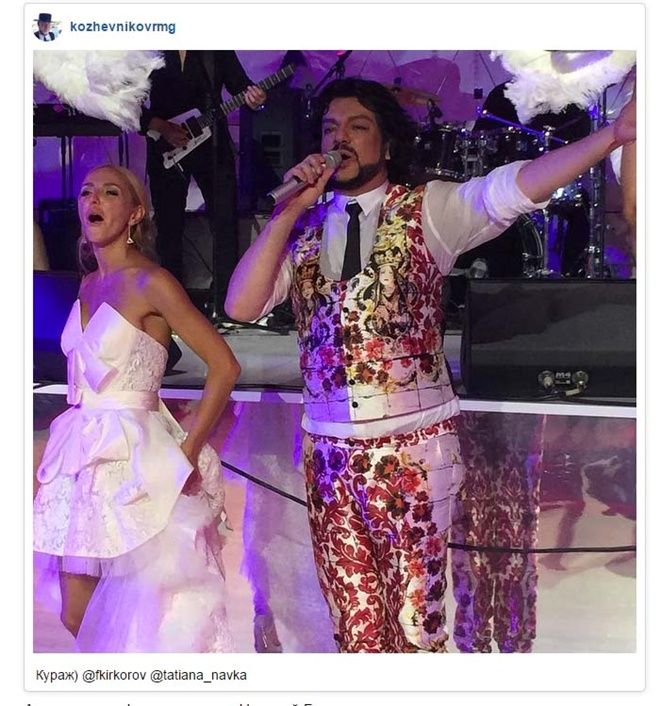Click the black stage monitor speaker

(548, 338)
